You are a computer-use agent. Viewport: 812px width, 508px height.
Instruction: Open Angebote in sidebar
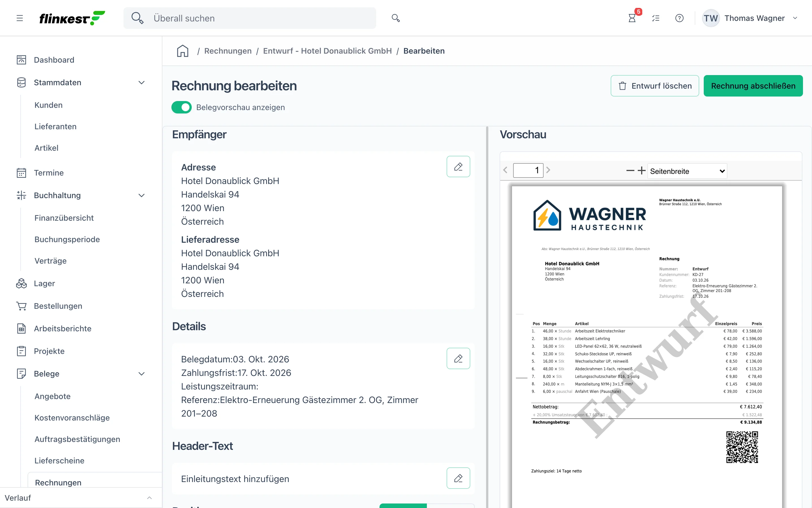52,396
